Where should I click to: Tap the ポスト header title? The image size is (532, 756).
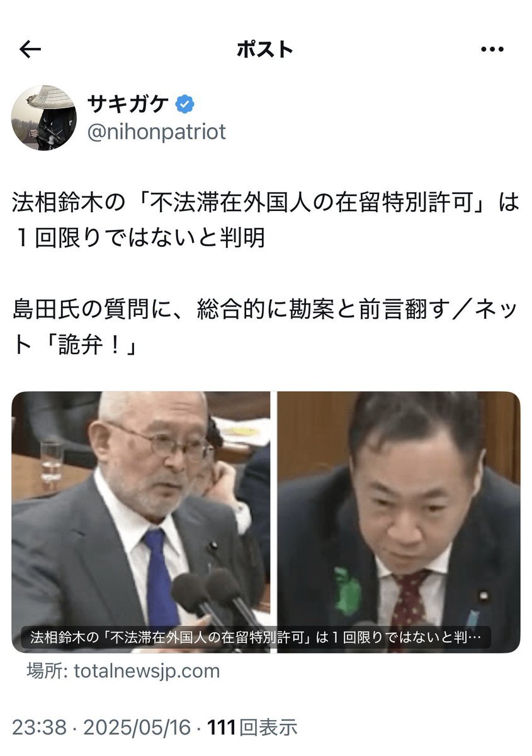point(265,50)
